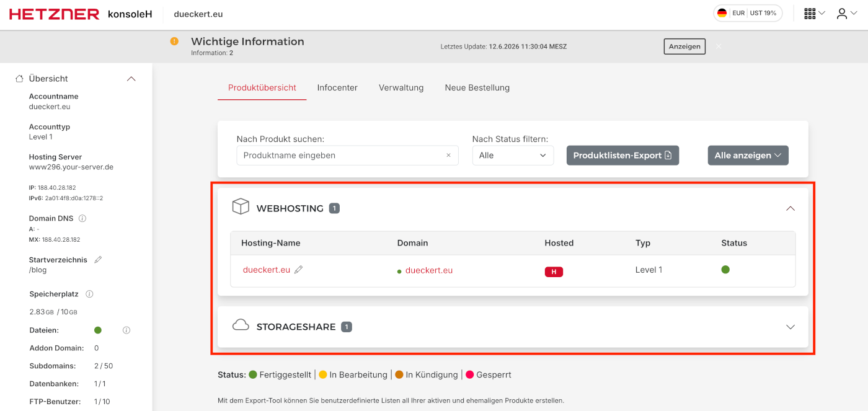868x411 pixels.
Task: Focus the Produktname eingeben search field
Action: (347, 156)
